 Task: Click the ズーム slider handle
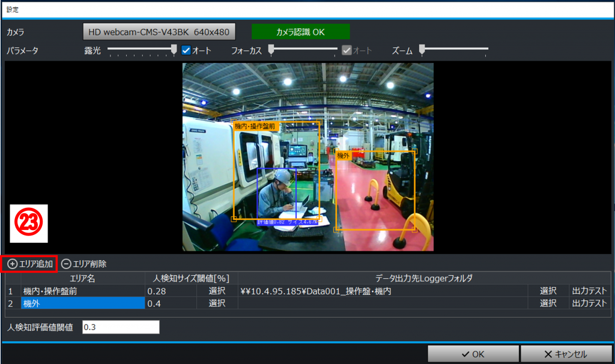[422, 49]
